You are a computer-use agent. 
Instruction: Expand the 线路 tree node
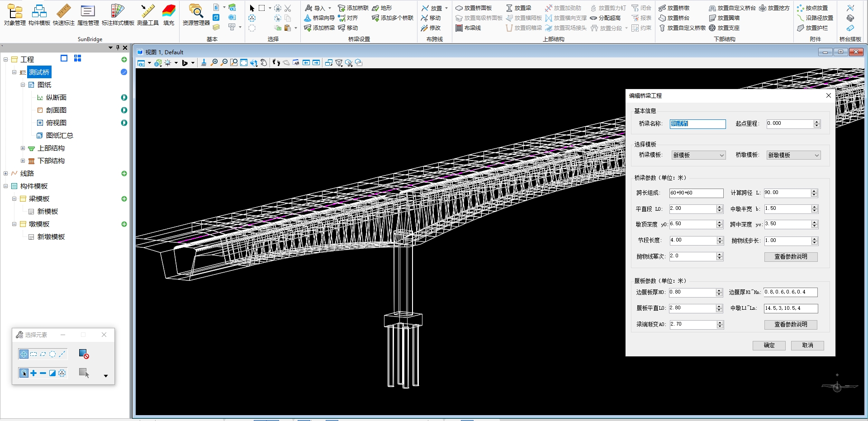coord(6,173)
